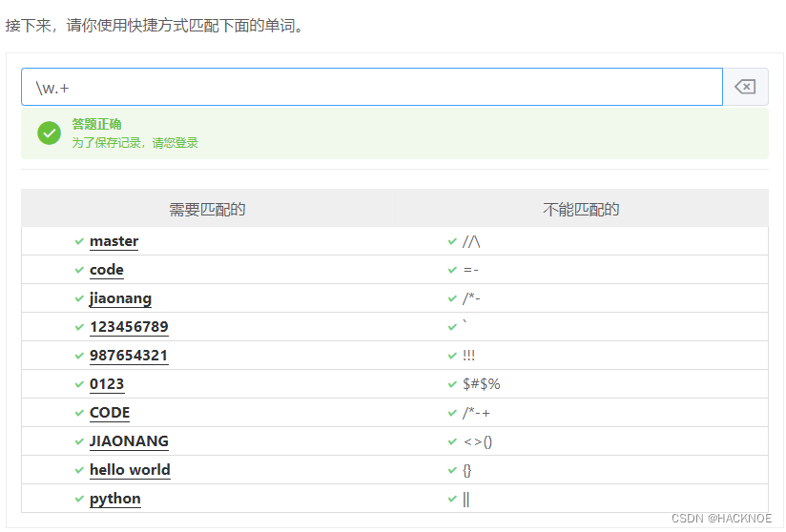The height and width of the screenshot is (532, 786).
Task: Click the =- non-match entry
Action: [470, 270]
